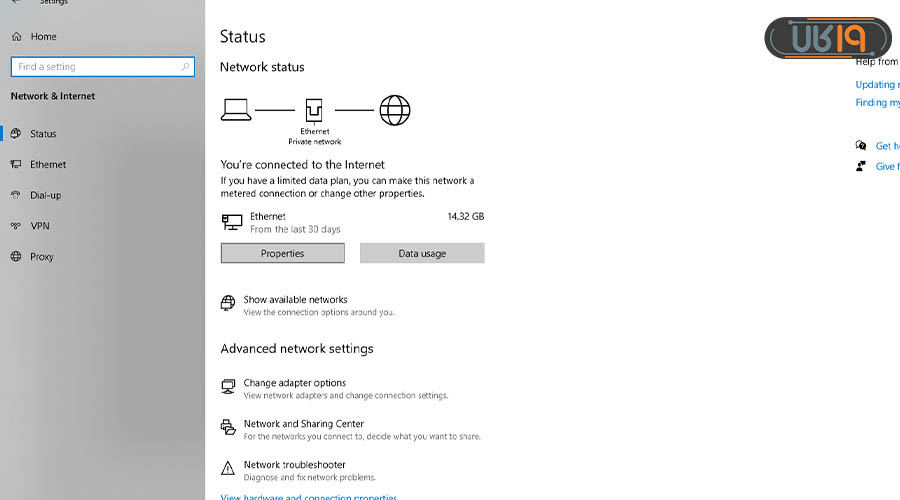Click the search magnifier icon
This screenshot has width=900, height=500.
click(185, 67)
